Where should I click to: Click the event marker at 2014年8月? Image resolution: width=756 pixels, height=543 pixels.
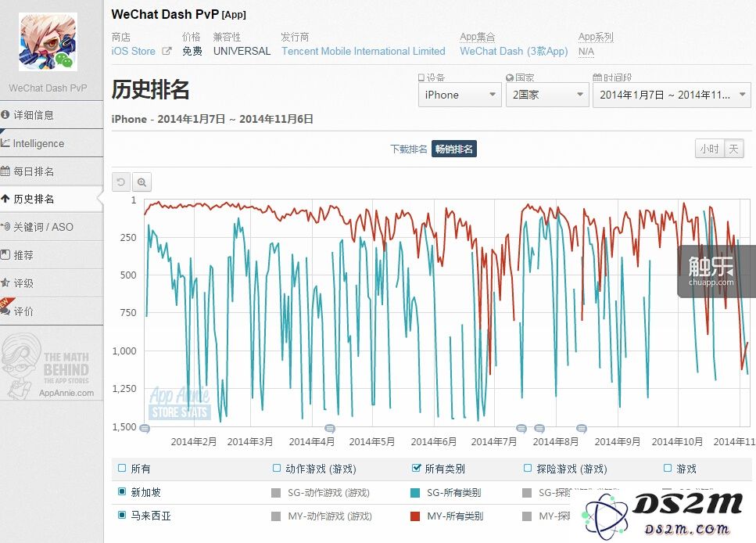pos(539,428)
